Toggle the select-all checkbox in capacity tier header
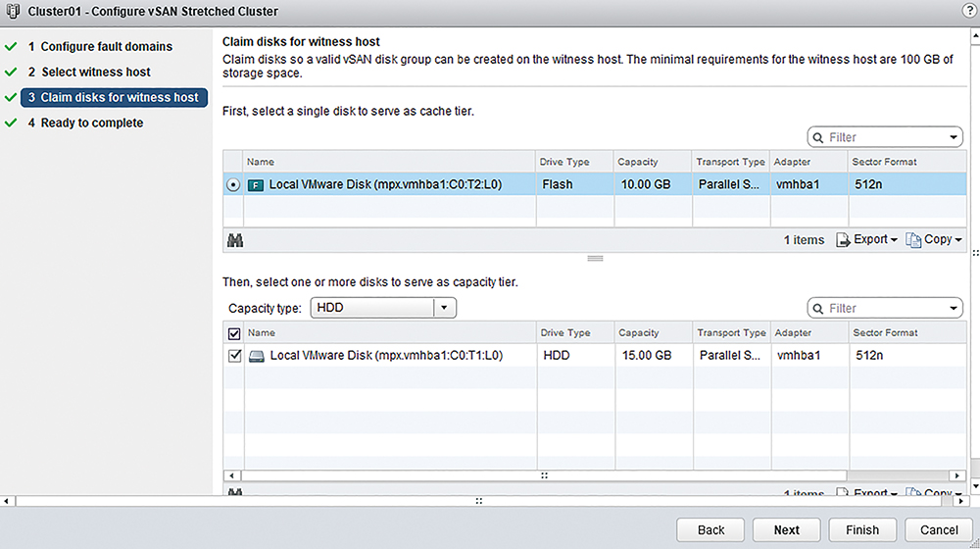This screenshot has width=980, height=549. 234,333
